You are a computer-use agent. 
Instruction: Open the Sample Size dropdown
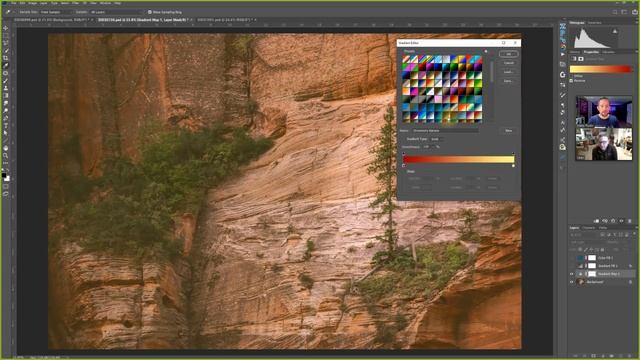coord(56,12)
